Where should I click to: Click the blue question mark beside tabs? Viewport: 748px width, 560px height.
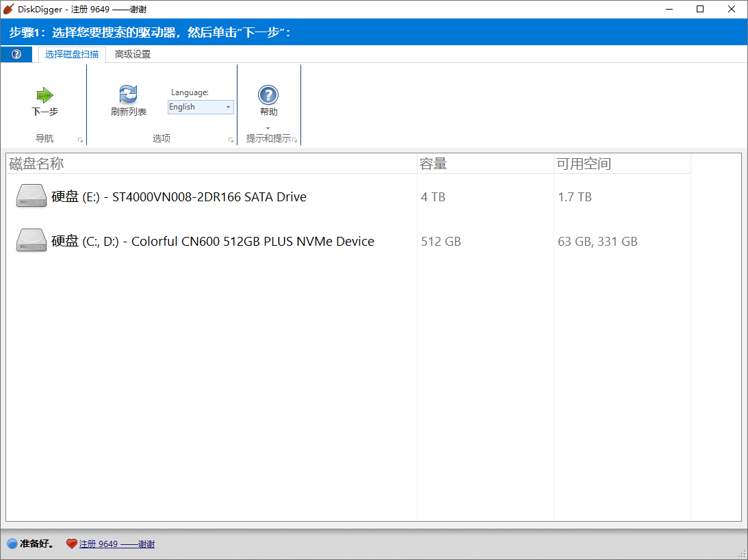pos(16,54)
